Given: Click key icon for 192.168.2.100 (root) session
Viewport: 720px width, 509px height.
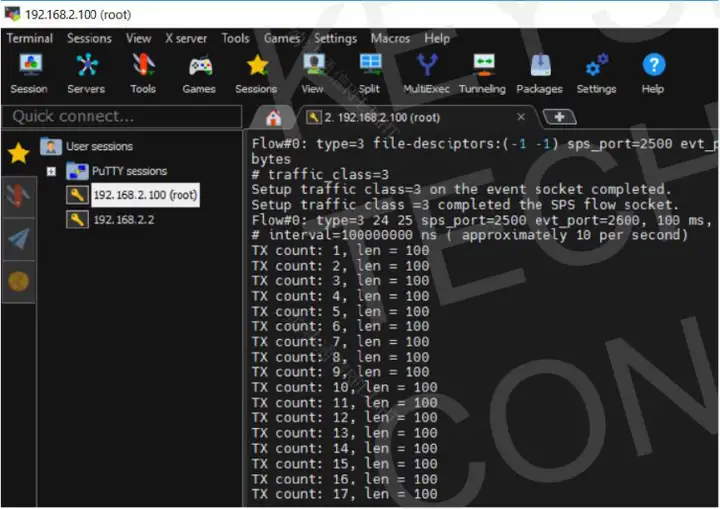Looking at the screenshot, I should click(77, 195).
